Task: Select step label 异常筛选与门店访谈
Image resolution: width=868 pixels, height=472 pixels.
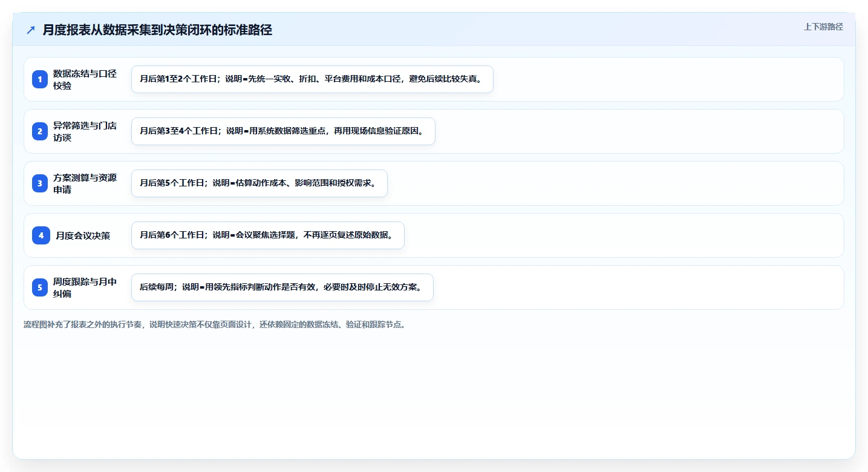Action: [85, 131]
